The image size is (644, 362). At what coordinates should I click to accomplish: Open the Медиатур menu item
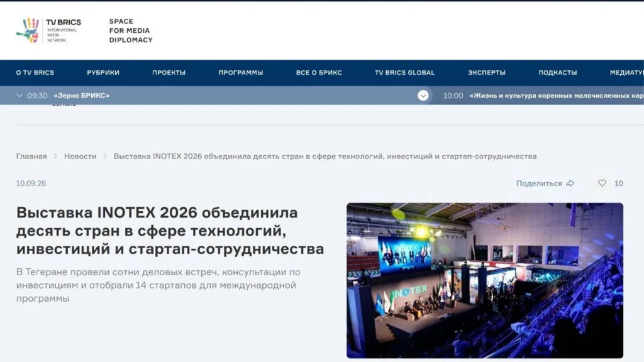(627, 73)
